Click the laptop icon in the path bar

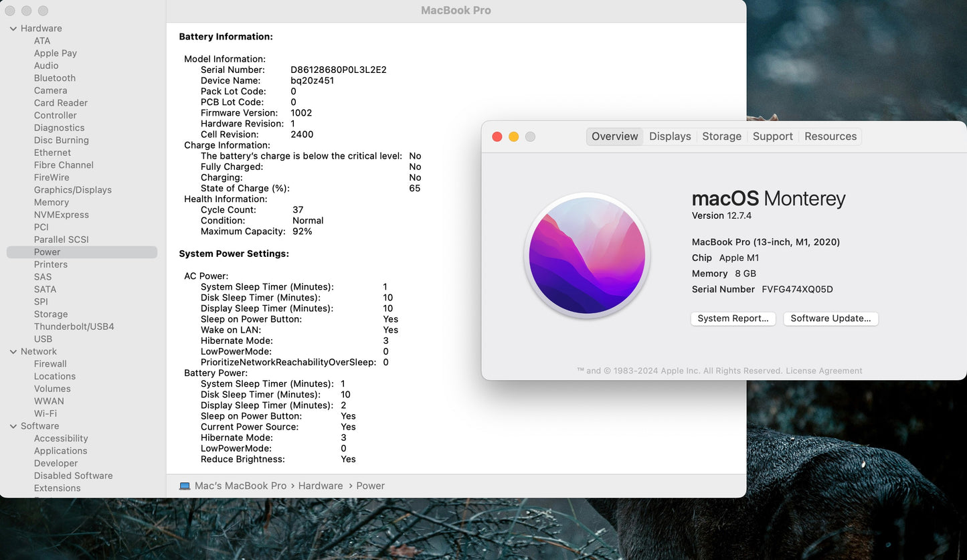pyautogui.click(x=185, y=486)
